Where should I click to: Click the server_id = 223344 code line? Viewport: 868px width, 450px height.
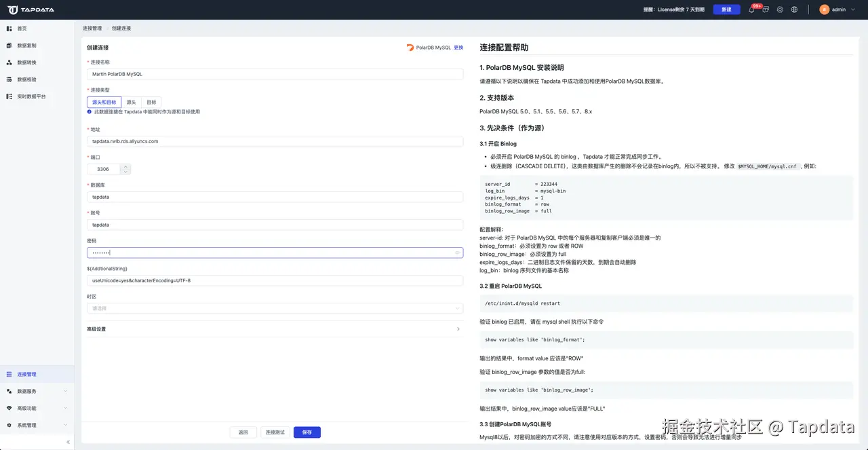pyautogui.click(x=521, y=184)
